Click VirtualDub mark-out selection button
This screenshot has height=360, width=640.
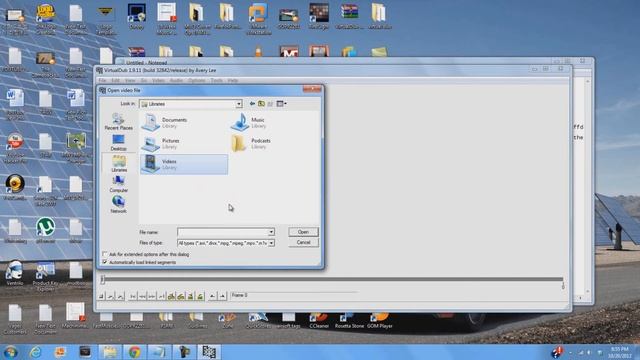click(222, 296)
